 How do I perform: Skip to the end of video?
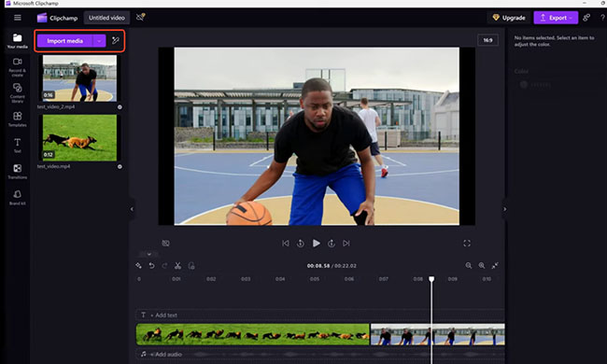tap(346, 243)
